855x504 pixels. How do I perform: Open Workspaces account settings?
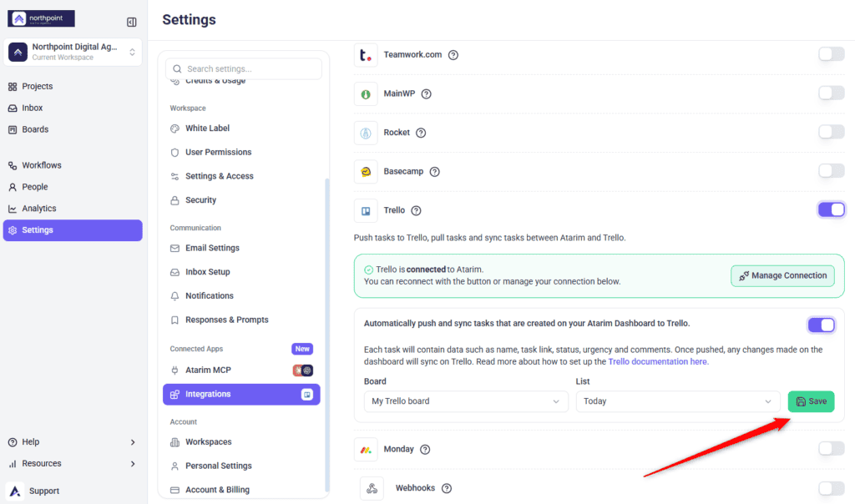click(x=208, y=442)
